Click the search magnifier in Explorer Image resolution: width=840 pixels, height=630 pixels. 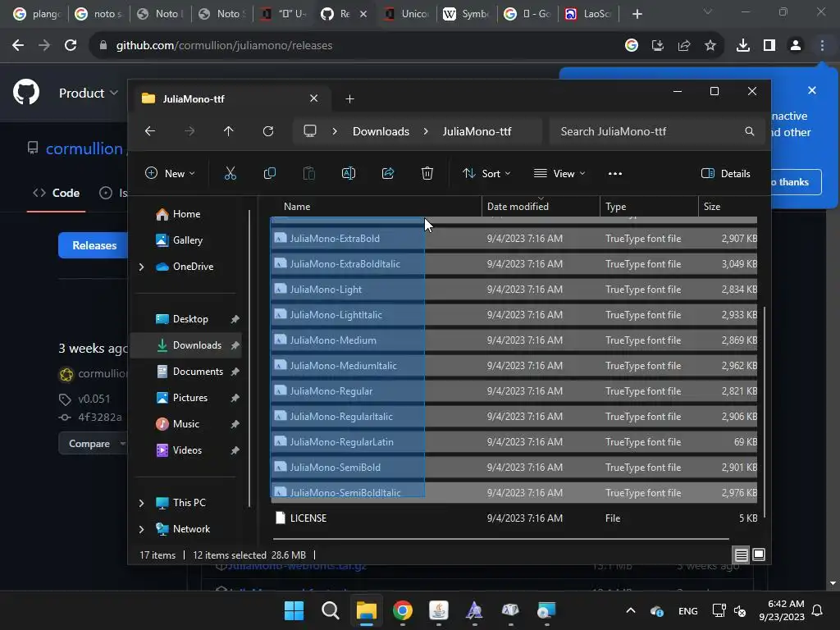tap(750, 131)
